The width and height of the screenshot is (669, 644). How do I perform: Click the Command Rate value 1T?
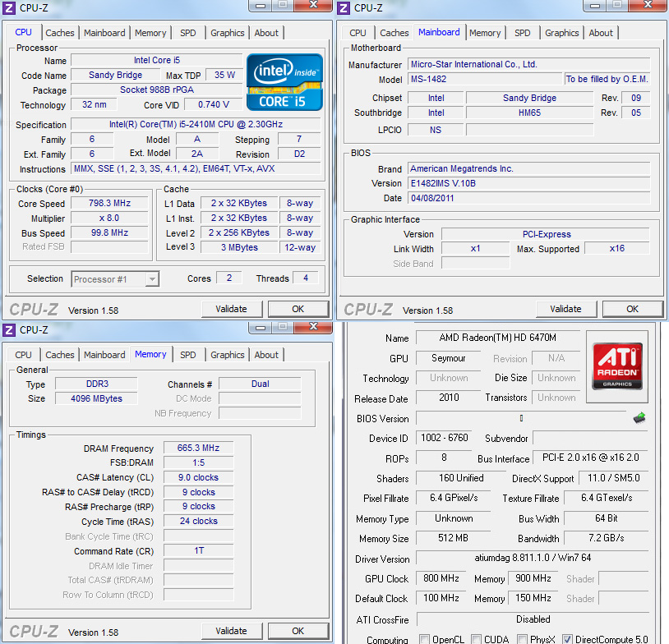pyautogui.click(x=198, y=550)
